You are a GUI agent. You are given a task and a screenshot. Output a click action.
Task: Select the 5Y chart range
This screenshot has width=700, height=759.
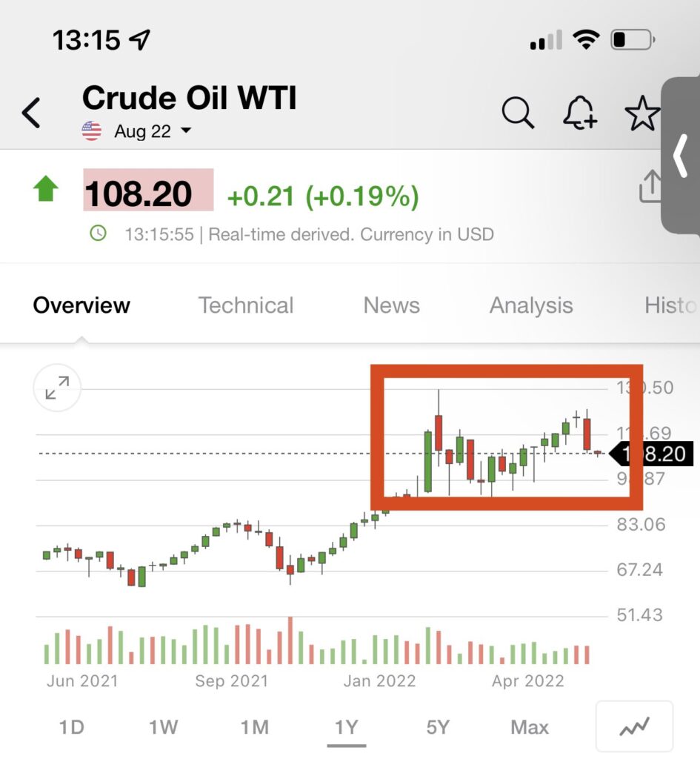coord(438,727)
